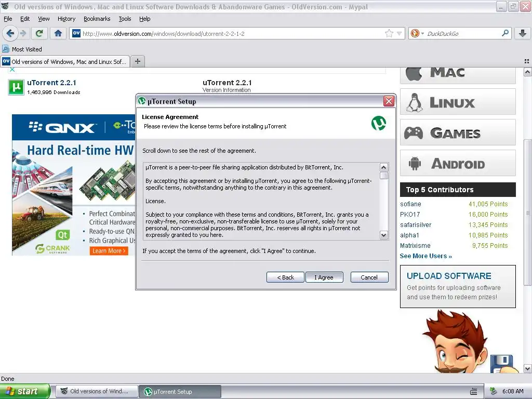This screenshot has height=399, width=532.
Task: Open the Tools menu
Action: (125, 19)
